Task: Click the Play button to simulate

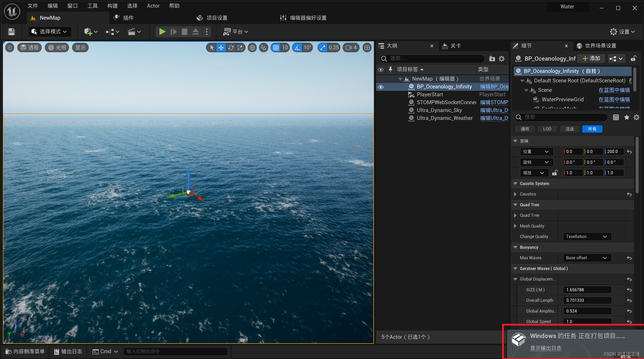Action: (163, 31)
